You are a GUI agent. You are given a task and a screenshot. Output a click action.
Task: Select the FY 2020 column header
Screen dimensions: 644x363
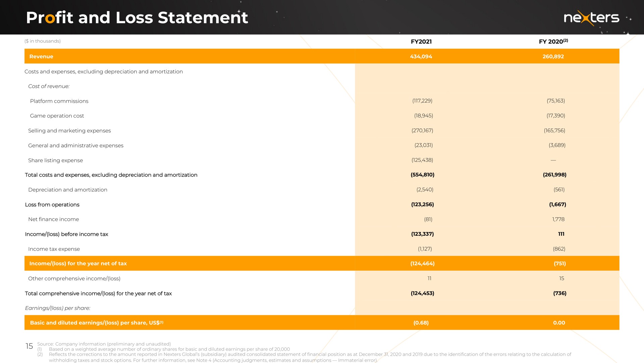tap(553, 41)
